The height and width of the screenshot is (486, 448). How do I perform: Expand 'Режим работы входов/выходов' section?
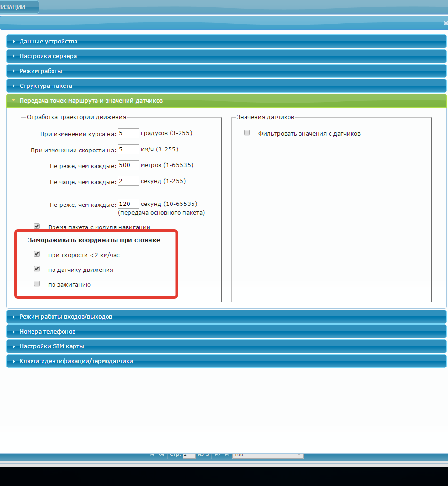point(66,317)
